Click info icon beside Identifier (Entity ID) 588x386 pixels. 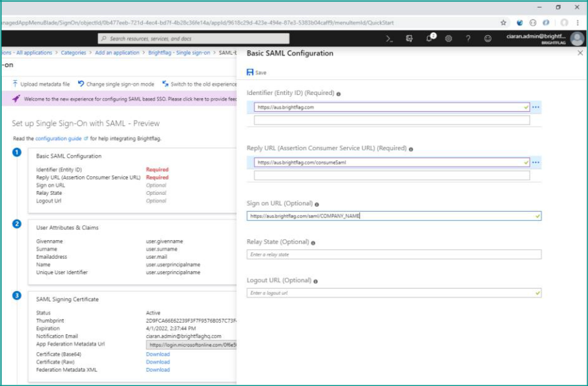(x=339, y=94)
